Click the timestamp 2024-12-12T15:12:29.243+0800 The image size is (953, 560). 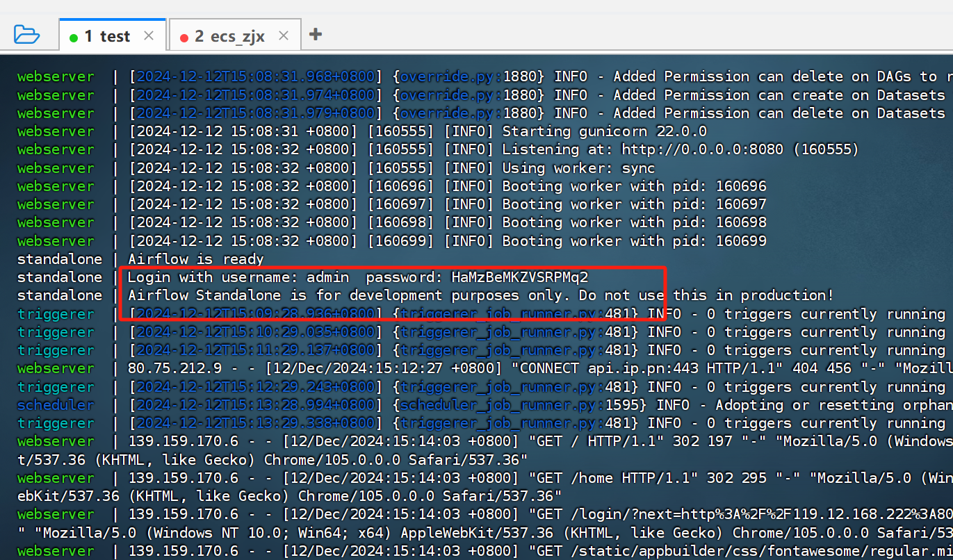click(x=256, y=387)
